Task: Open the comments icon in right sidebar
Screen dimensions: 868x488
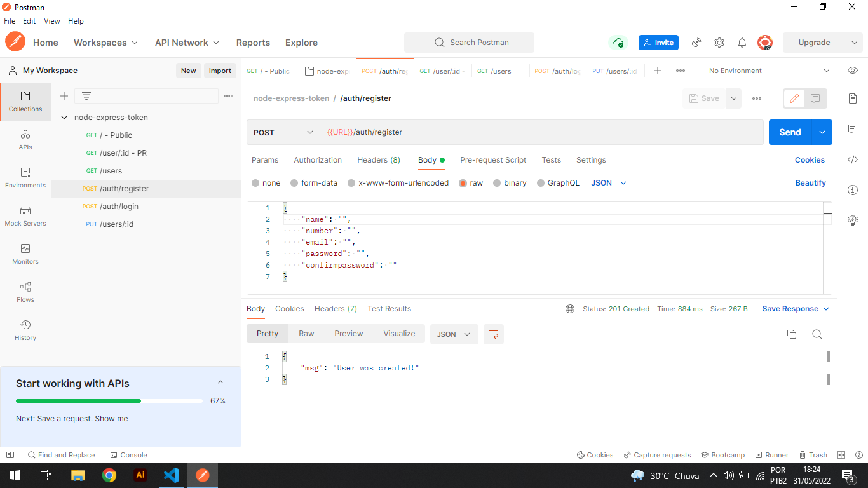Action: pyautogui.click(x=853, y=129)
